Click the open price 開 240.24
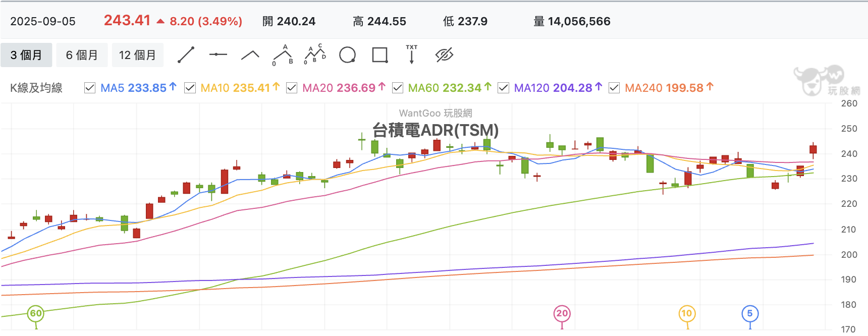Screen dimensions: 868x336 pos(289,21)
